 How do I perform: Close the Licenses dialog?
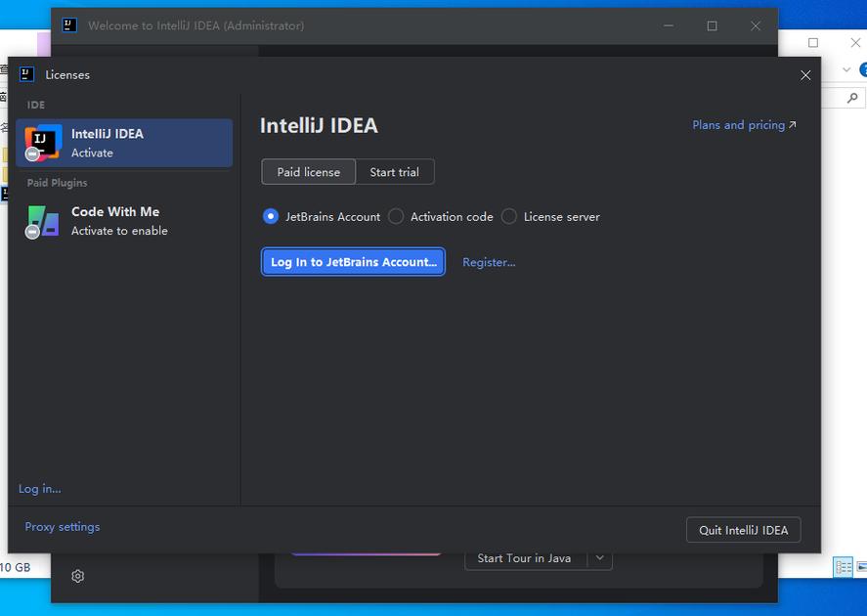(x=805, y=75)
